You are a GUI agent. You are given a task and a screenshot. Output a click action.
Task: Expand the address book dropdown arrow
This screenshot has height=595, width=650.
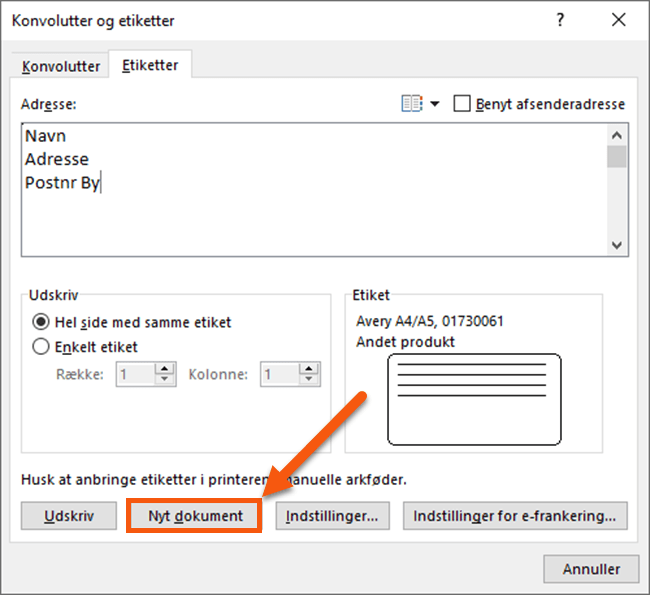pos(435,105)
